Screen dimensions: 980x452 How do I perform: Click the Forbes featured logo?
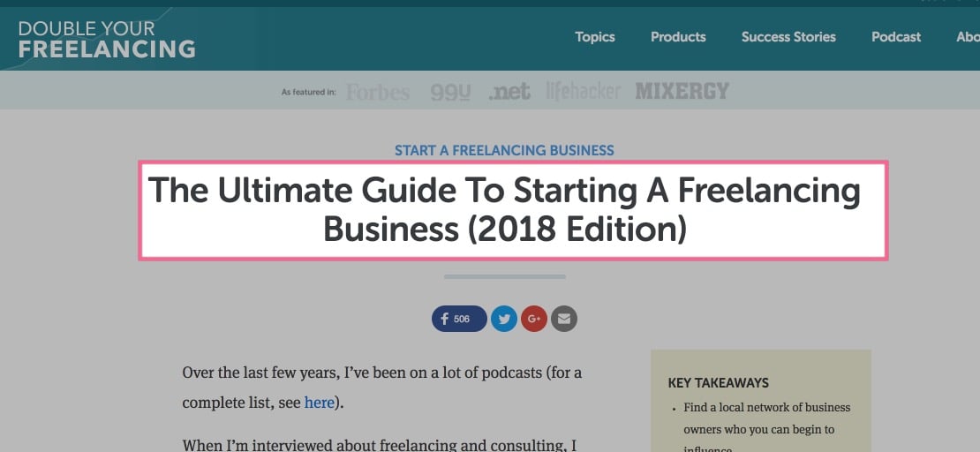coord(378,92)
